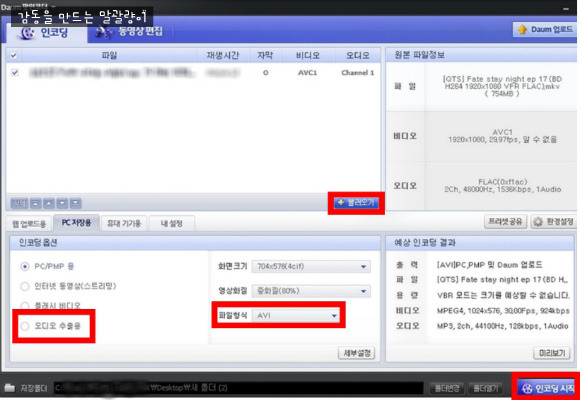Uncheck the file row checkbox
The image size is (580, 400).
tap(15, 73)
